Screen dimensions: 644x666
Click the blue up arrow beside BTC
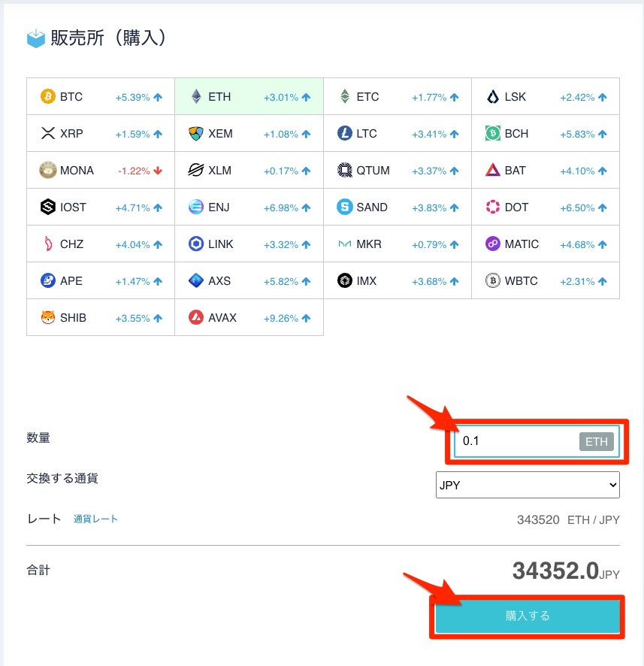[x=158, y=97]
